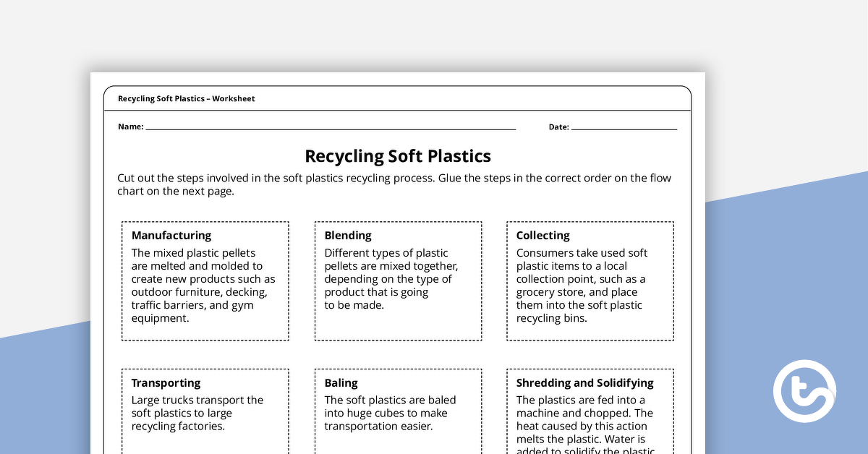Select the Transporting step heading
The width and height of the screenshot is (868, 454).
166,383
